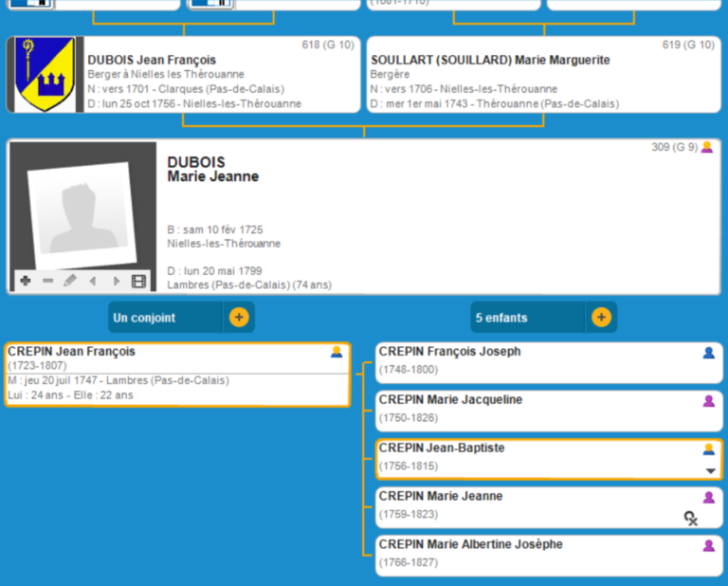728x586 pixels.
Task: Click the remove photo minus icon
Action: pyautogui.click(x=47, y=282)
